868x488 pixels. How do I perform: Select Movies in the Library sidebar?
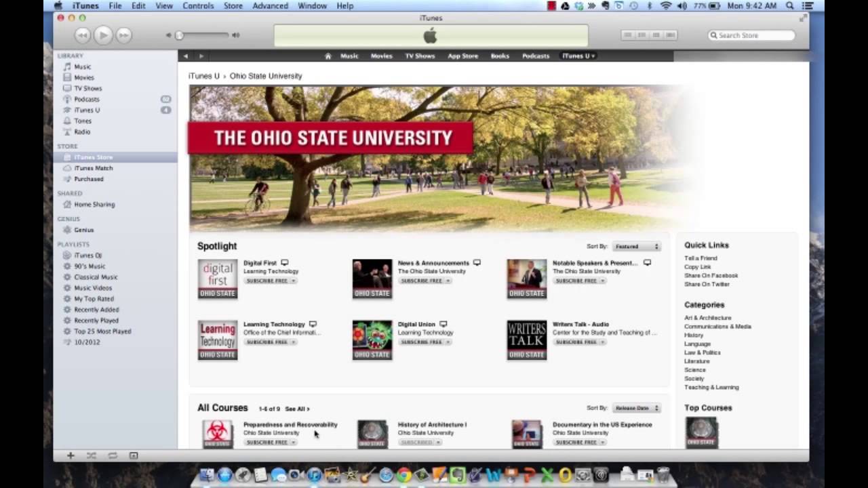pyautogui.click(x=84, y=77)
